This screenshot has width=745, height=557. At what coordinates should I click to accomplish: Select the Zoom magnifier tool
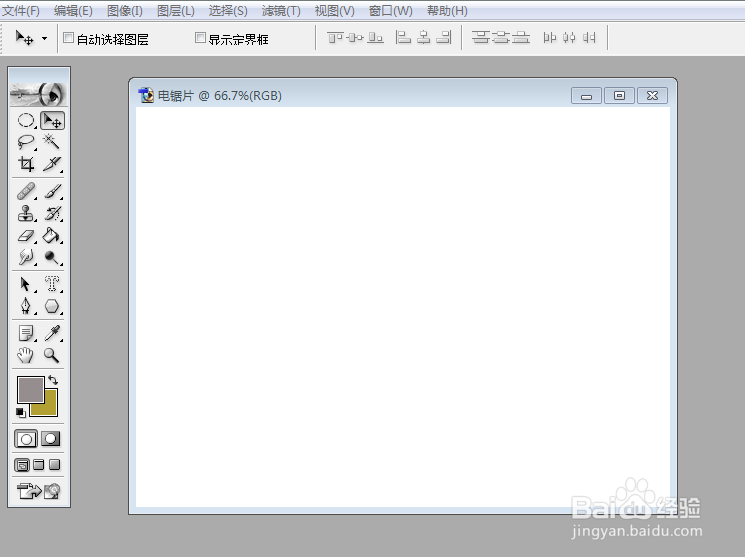(52, 355)
